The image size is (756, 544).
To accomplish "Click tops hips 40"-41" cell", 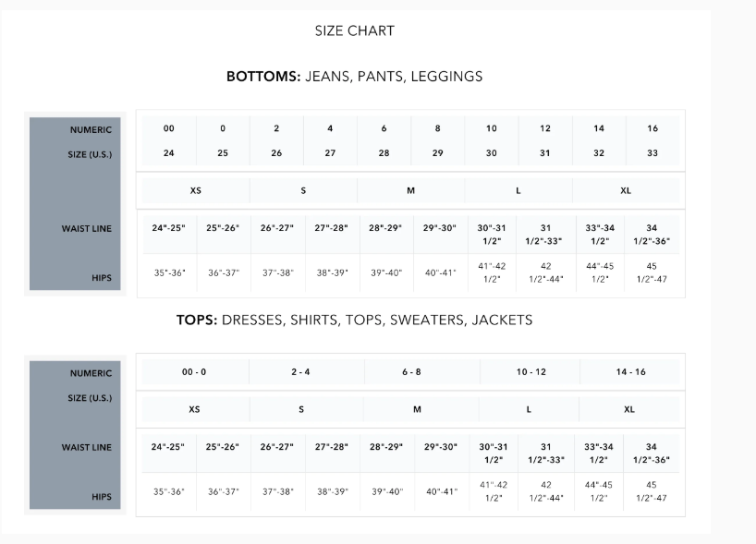I will [442, 491].
